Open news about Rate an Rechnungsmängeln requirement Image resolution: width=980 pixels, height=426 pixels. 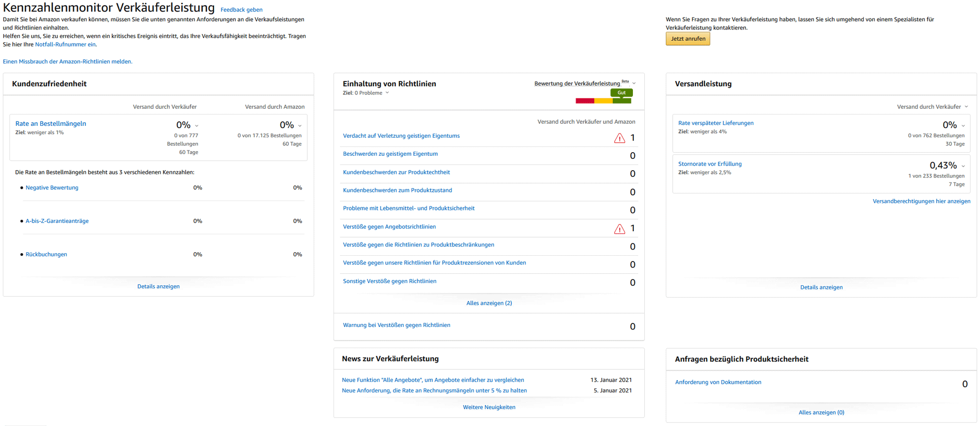[x=434, y=391]
